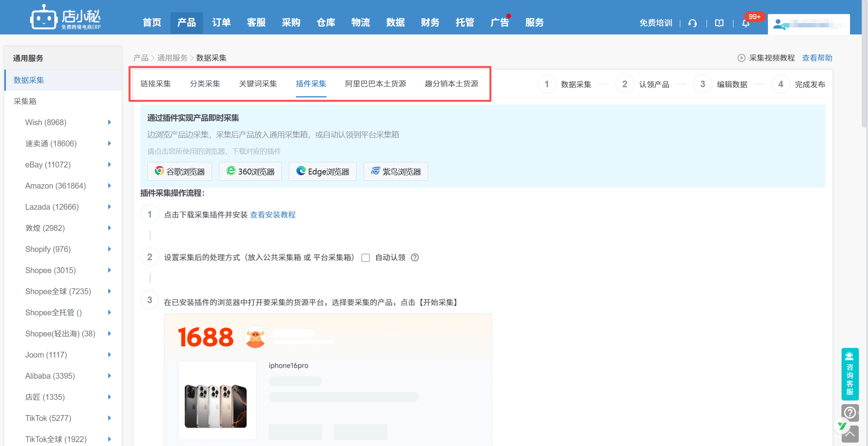Open the help book icon in header
Viewport: 868px width, 446px height.
(x=719, y=23)
